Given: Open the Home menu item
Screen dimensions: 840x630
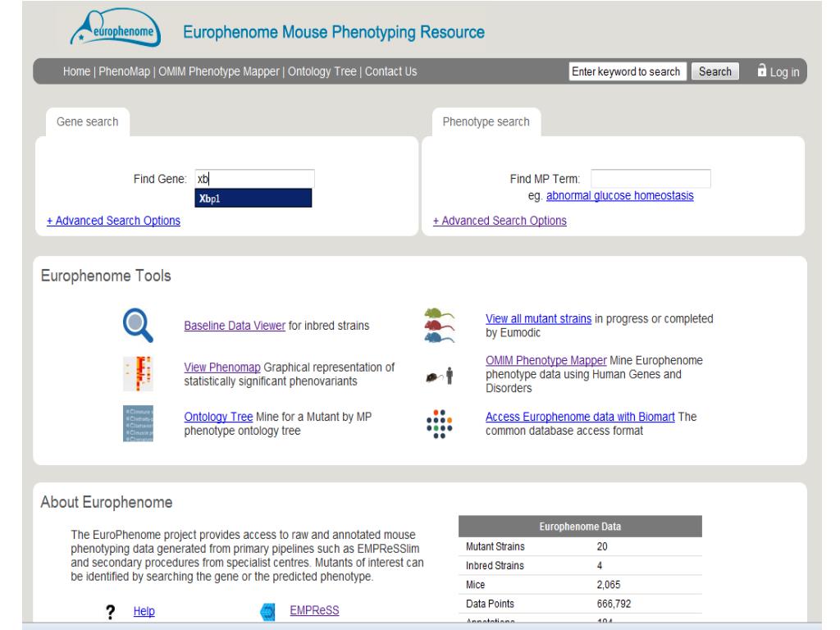Looking at the screenshot, I should 76,71.
